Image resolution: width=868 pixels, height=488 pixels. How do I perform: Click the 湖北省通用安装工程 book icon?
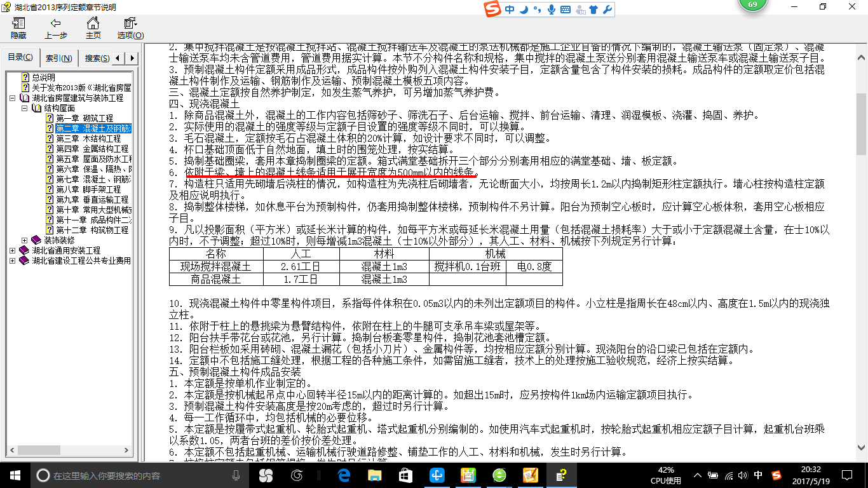(25, 250)
